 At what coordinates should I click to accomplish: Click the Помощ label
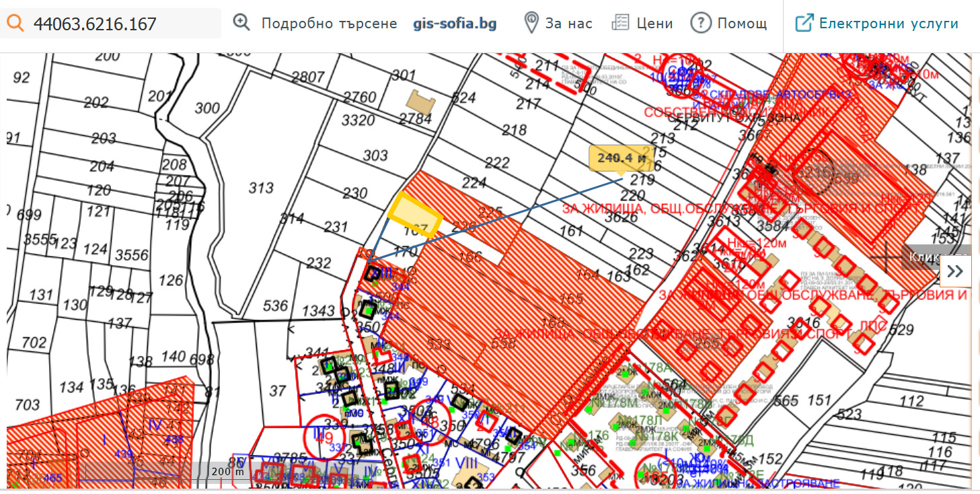[743, 22]
